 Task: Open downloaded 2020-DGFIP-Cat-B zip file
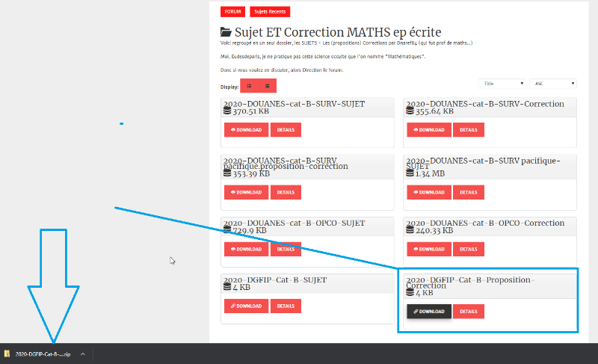42,354
